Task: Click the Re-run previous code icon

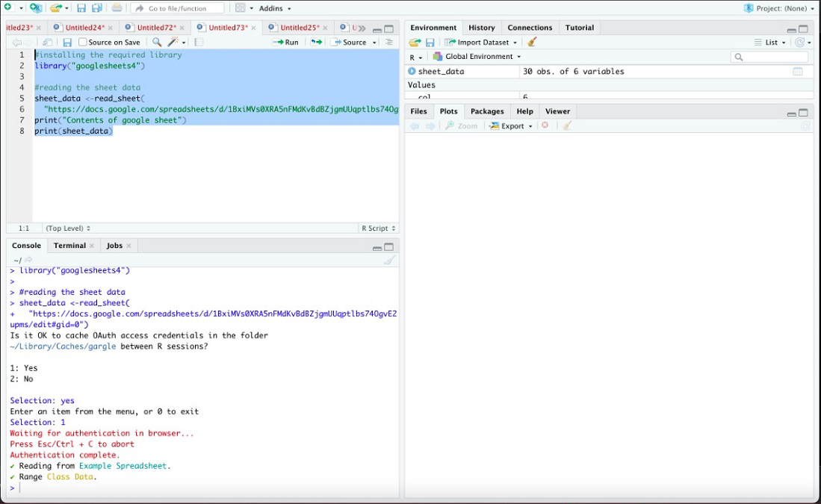Action: point(316,43)
